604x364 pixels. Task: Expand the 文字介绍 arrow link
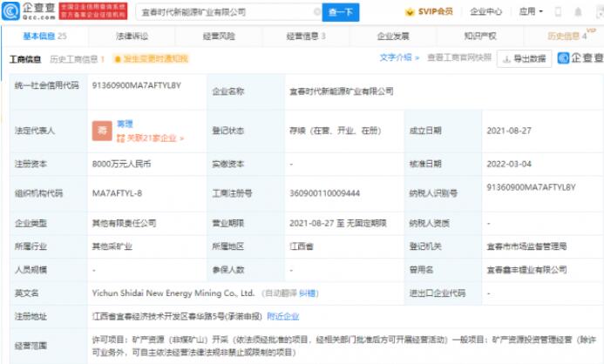click(399, 57)
